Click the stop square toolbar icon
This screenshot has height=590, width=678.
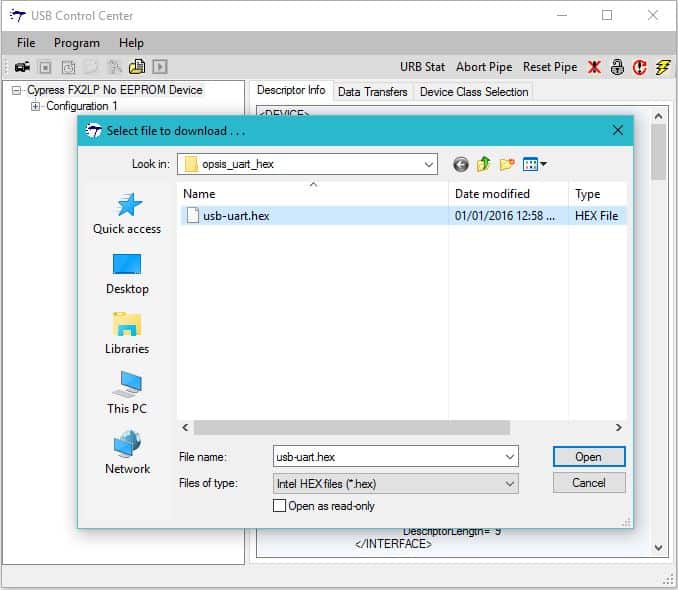(45, 67)
